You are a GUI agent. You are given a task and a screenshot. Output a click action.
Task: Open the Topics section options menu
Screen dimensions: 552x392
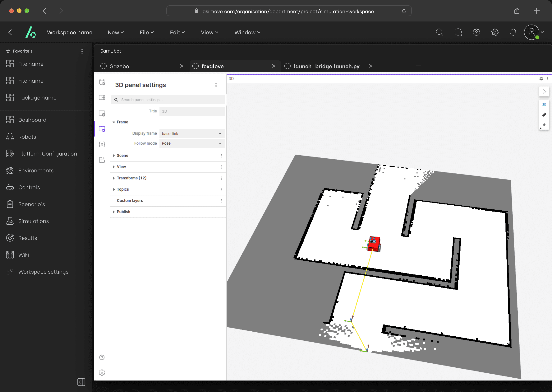tap(221, 189)
